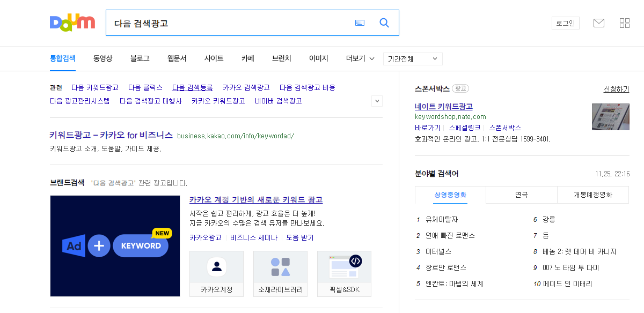Click ranked movie 연애 빠진 로맨스
Screen dimensions: 644x313
(450, 235)
